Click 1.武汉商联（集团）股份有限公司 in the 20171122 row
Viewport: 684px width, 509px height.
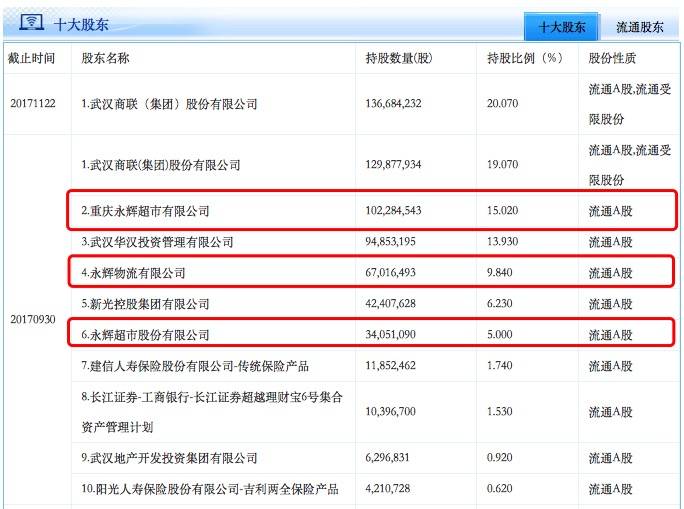pyautogui.click(x=169, y=104)
